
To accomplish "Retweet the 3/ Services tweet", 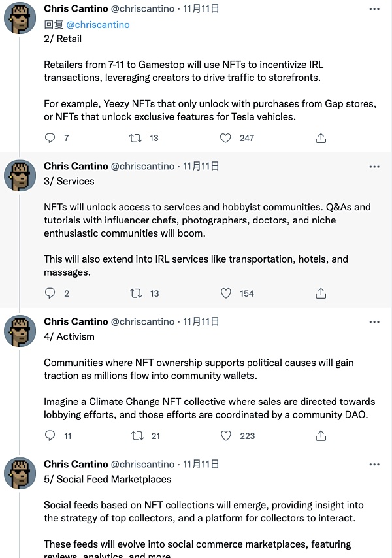I will pos(136,293).
